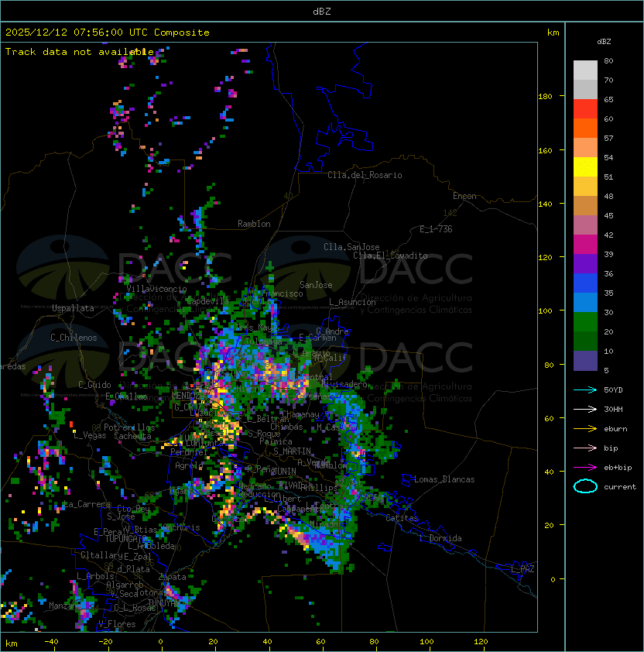Click the '120' tick on the horizontal km axis
This screenshot has width=644, height=652.
click(x=481, y=642)
